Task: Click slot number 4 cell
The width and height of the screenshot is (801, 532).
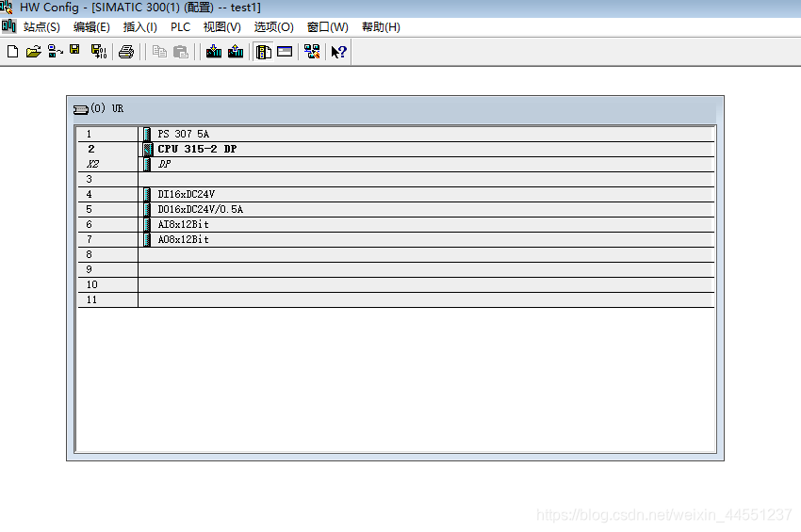Action: point(107,195)
